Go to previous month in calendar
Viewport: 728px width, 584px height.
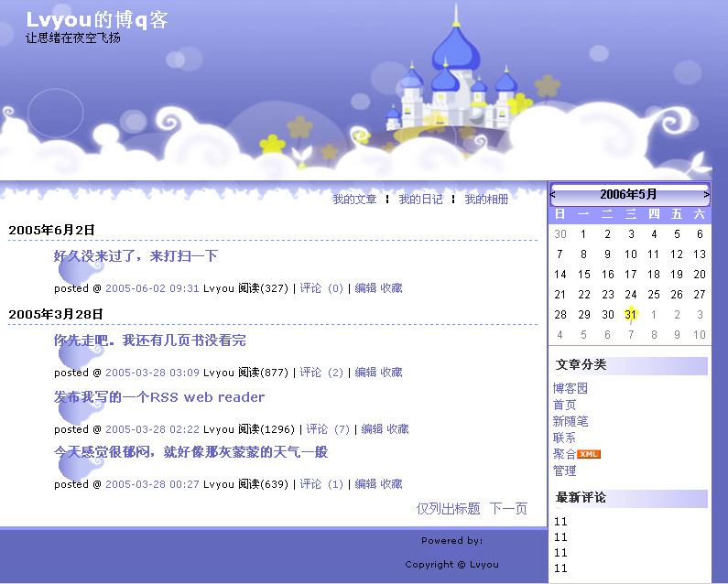552,195
